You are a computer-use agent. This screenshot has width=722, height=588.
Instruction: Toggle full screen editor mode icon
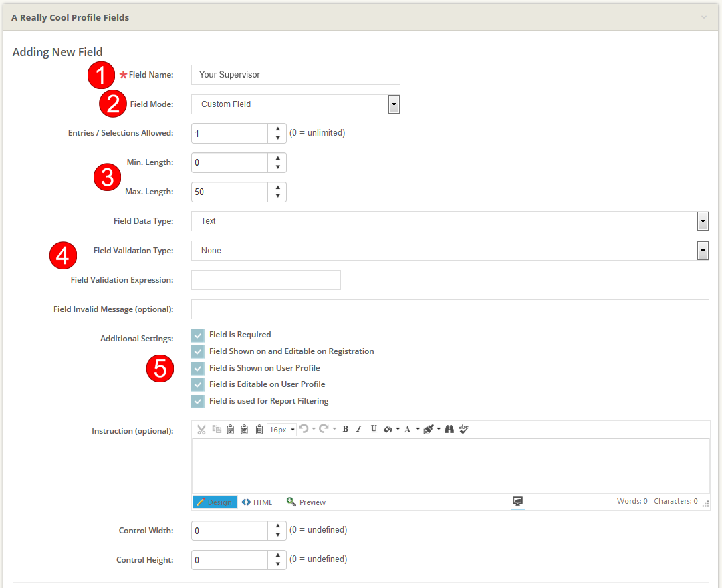click(517, 502)
